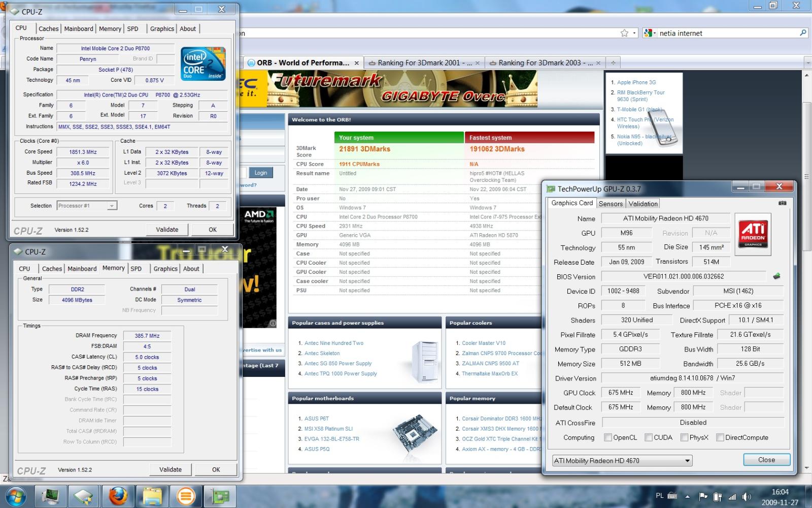Open the ASUS P6T motherboard link
Viewport: 812px width, 508px height.
point(317,419)
